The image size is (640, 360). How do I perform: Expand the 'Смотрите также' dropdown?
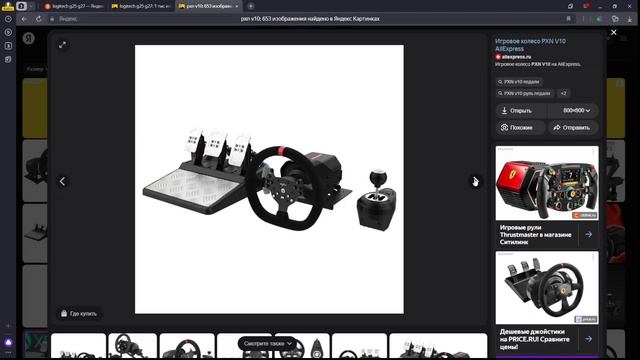(x=268, y=344)
